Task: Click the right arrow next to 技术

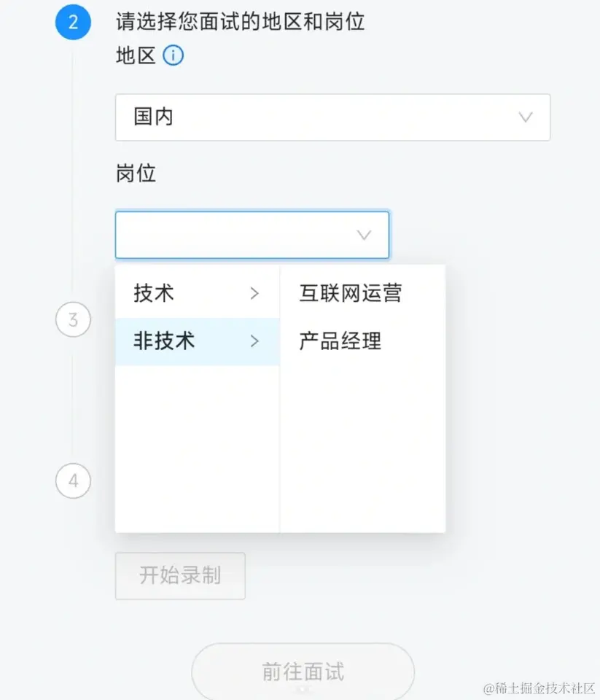Action: click(x=254, y=293)
